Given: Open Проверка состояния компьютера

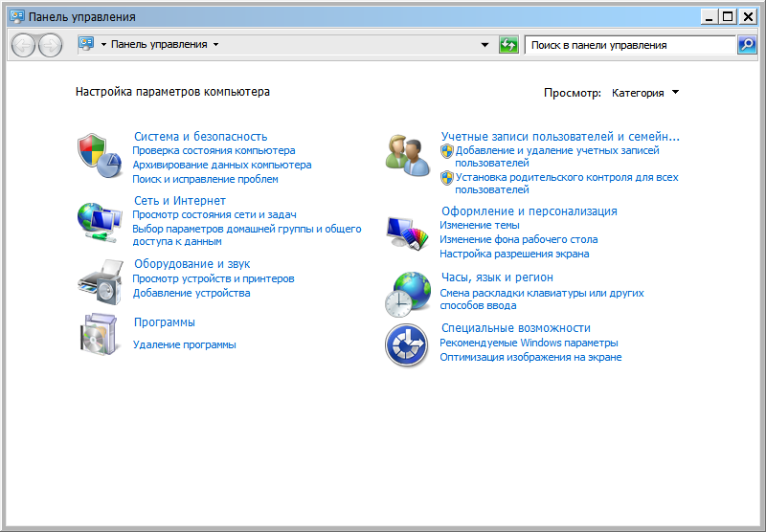Looking at the screenshot, I should coord(214,150).
